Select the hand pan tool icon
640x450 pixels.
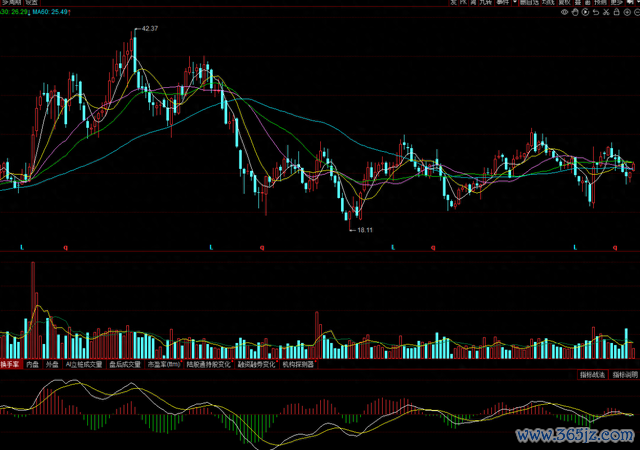click(575, 12)
